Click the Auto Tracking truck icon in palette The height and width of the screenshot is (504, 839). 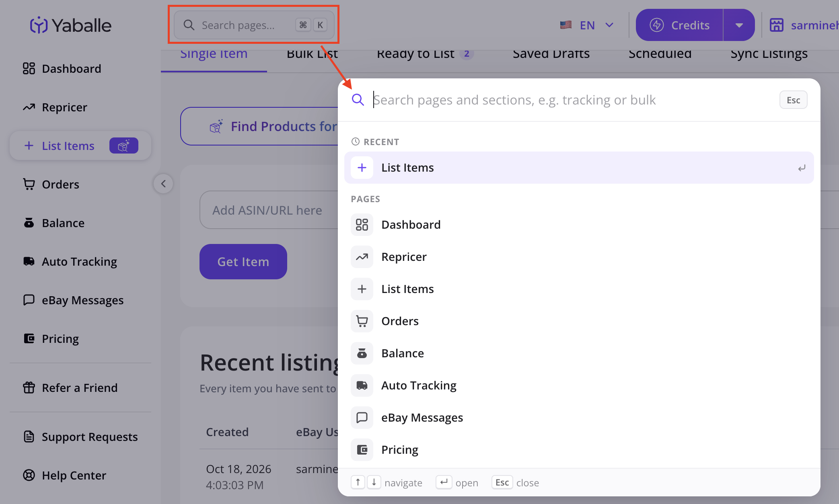point(362,385)
